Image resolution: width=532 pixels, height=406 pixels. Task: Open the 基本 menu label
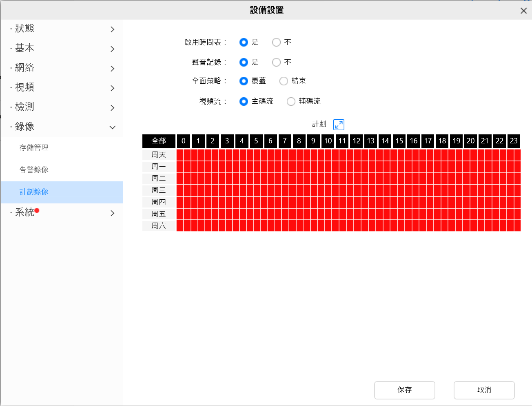pyautogui.click(x=24, y=48)
